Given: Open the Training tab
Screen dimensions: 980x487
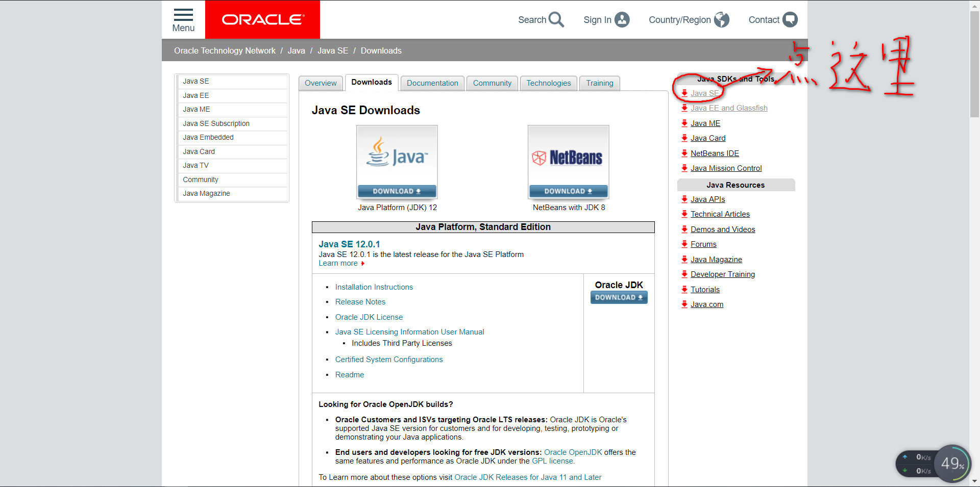Looking at the screenshot, I should point(600,83).
